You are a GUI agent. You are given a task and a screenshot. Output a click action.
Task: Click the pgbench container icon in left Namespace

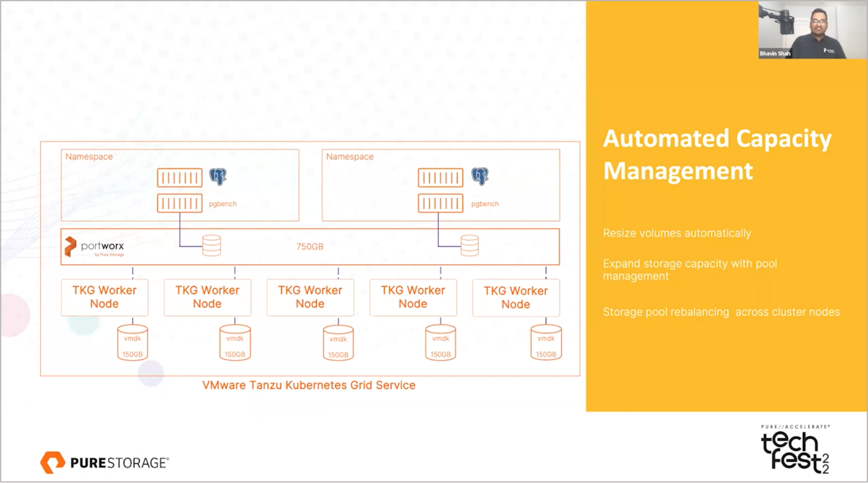pos(180,203)
